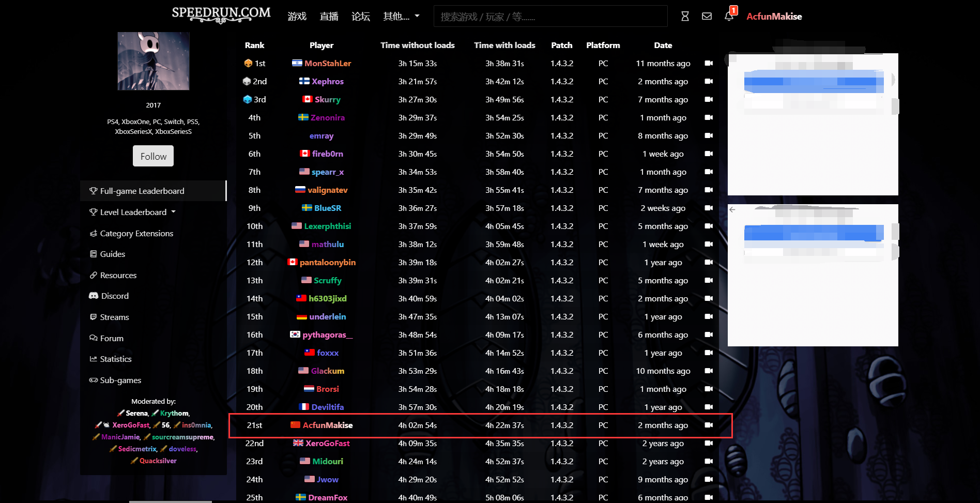This screenshot has width=980, height=503.
Task: Open video icon for underlein's run
Action: [709, 316]
